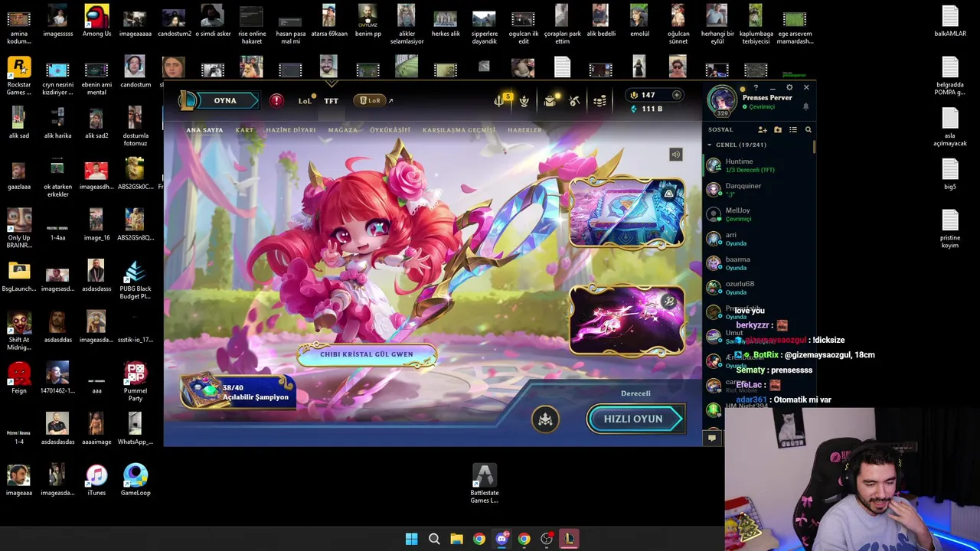
Task: Select the Among Us desktop shortcut
Action: point(96,22)
